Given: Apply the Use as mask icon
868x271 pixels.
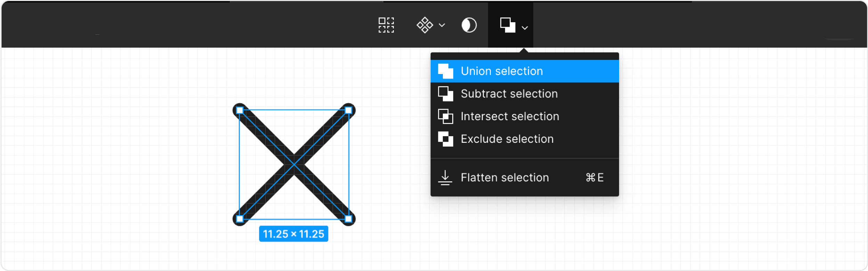Looking at the screenshot, I should click(469, 25).
